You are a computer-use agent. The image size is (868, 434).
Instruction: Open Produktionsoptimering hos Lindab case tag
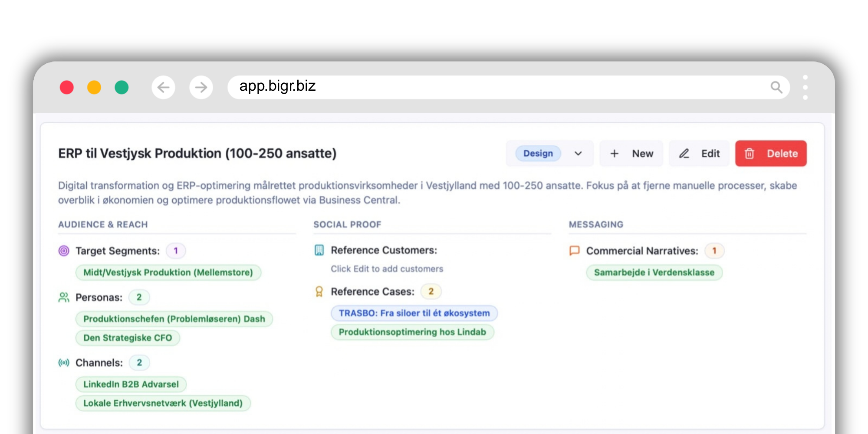(412, 332)
